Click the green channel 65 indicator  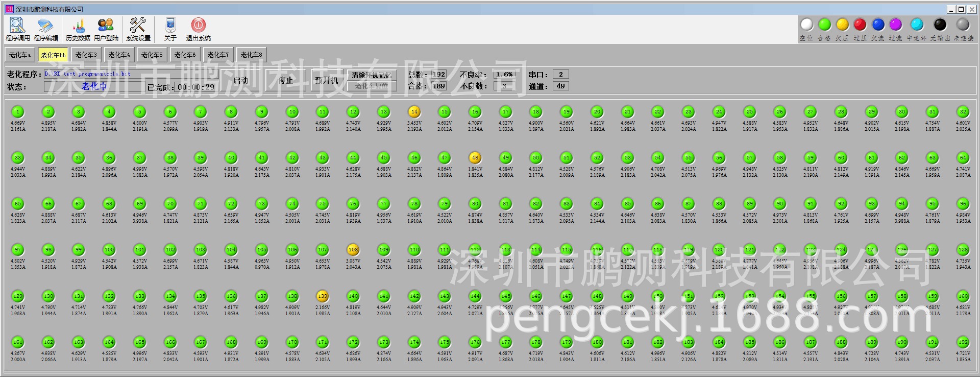click(x=18, y=203)
